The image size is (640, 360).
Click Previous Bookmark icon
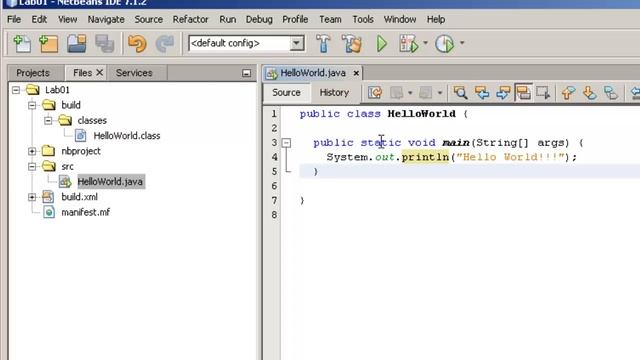tap(568, 93)
